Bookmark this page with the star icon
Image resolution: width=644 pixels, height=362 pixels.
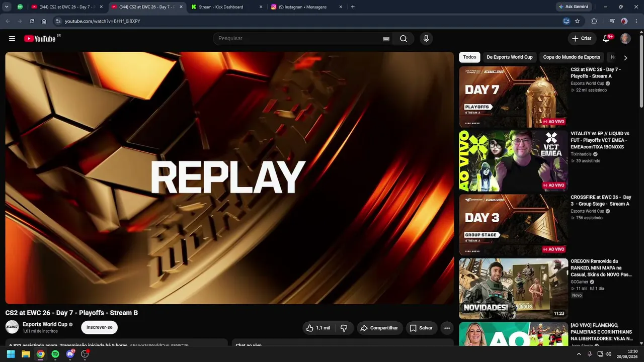tap(577, 21)
